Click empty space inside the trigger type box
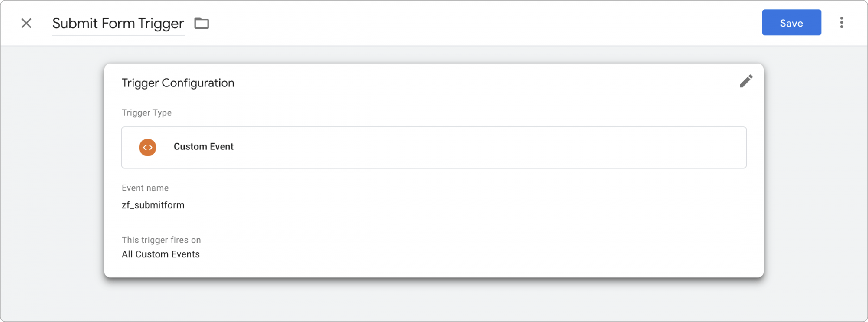Image resolution: width=868 pixels, height=322 pixels. click(x=472, y=147)
